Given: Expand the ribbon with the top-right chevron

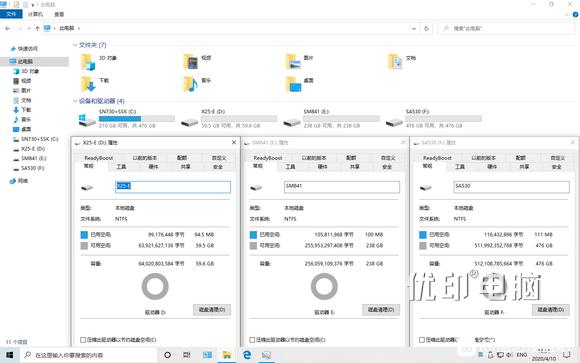Looking at the screenshot, I should (567, 14).
